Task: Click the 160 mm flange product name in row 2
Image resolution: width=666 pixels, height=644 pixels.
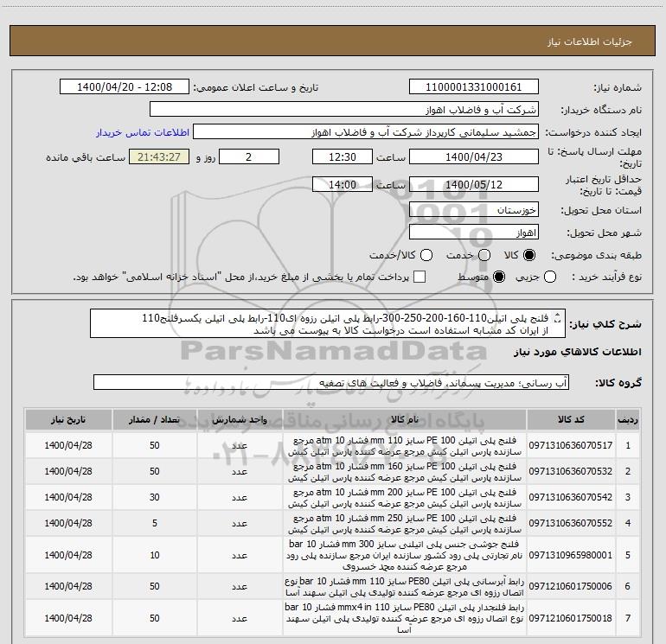Action: pyautogui.click(x=405, y=472)
